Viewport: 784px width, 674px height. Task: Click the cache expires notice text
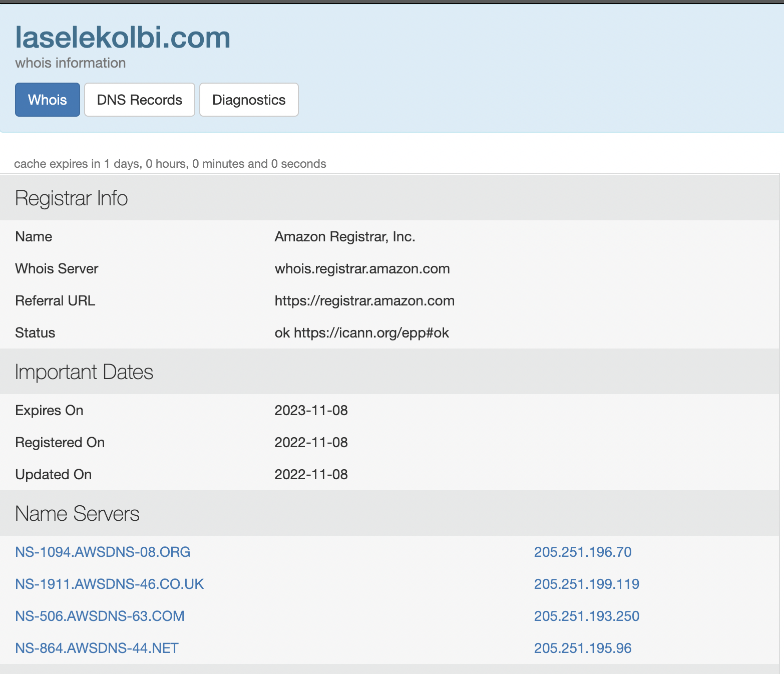170,164
